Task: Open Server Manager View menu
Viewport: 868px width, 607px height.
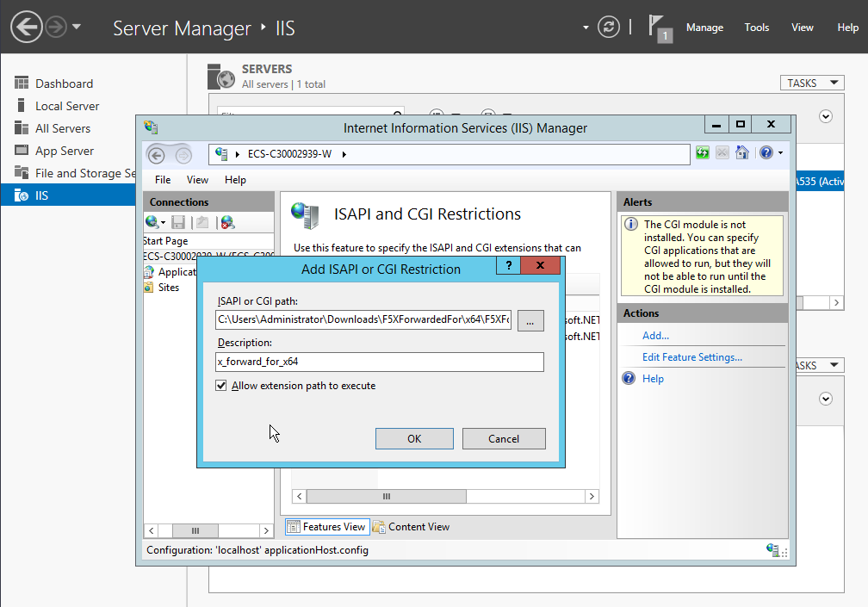Action: pos(803,27)
